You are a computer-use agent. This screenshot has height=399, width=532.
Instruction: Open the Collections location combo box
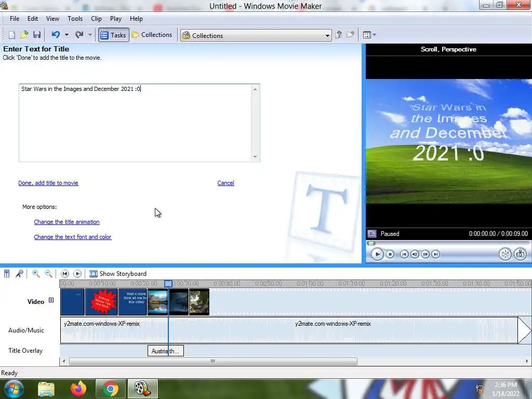(x=256, y=35)
